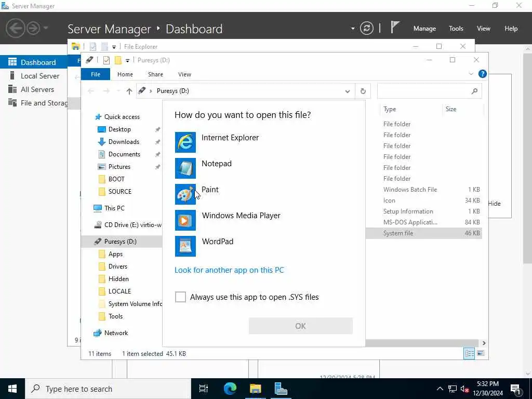Click Task View taskbar button

pyautogui.click(x=204, y=389)
